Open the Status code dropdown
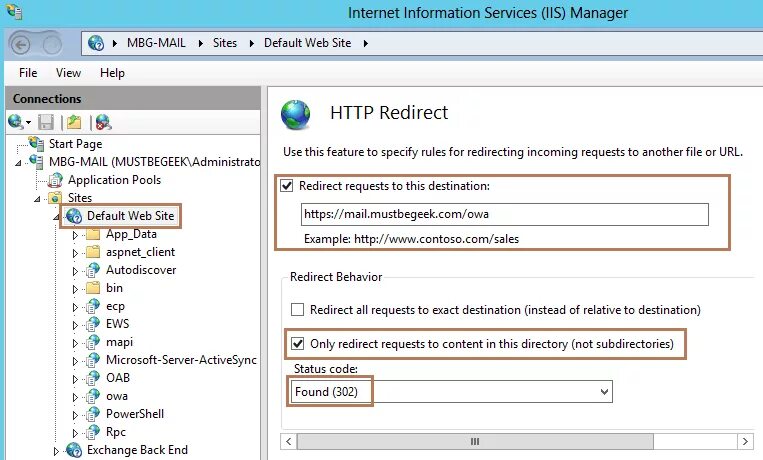The height and width of the screenshot is (460, 763). pyautogui.click(x=604, y=392)
